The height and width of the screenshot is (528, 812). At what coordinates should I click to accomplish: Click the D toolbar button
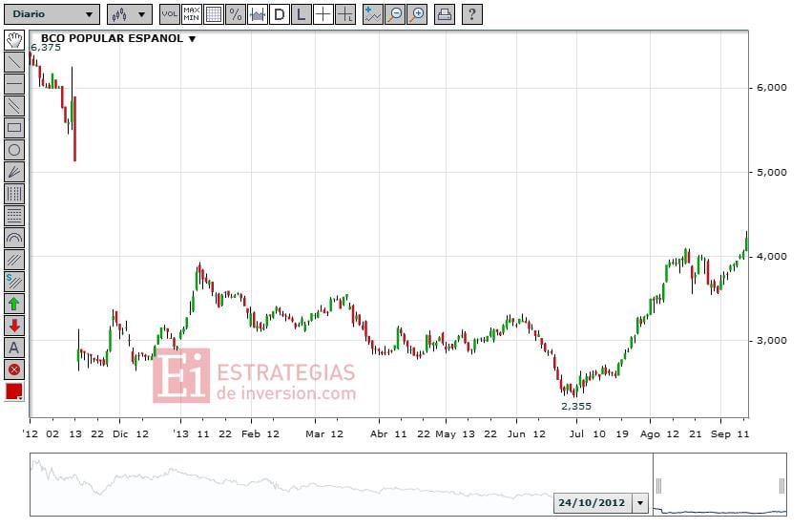click(280, 14)
